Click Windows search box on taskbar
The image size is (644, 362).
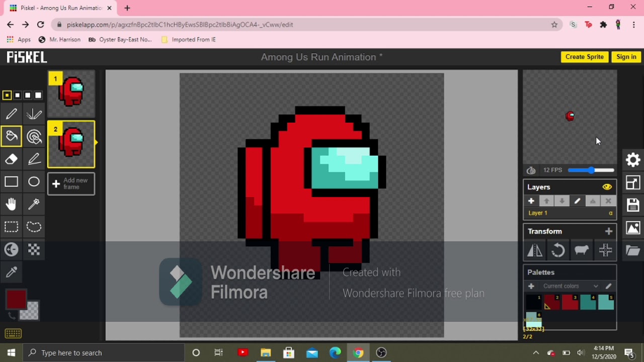(104, 353)
